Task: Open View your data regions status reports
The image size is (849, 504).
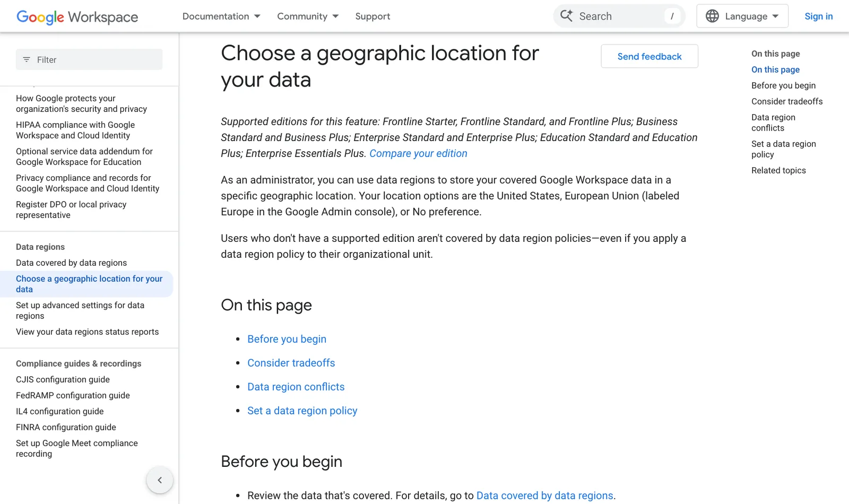Action: pyautogui.click(x=87, y=332)
